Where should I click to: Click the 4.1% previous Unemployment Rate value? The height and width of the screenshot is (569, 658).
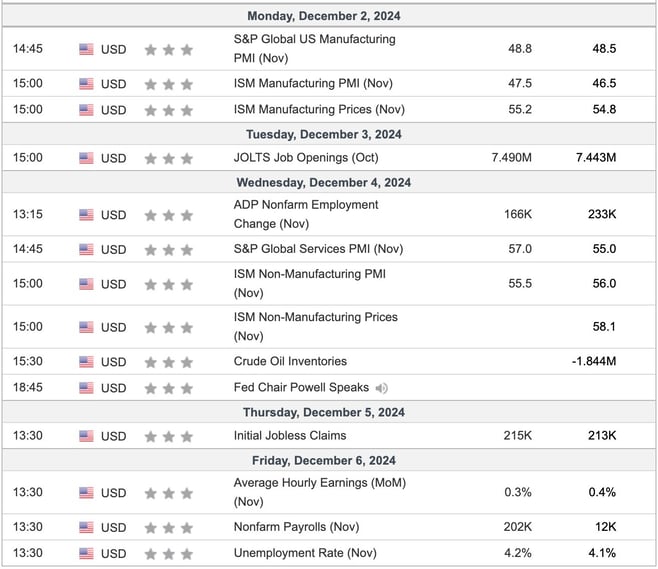pos(602,553)
